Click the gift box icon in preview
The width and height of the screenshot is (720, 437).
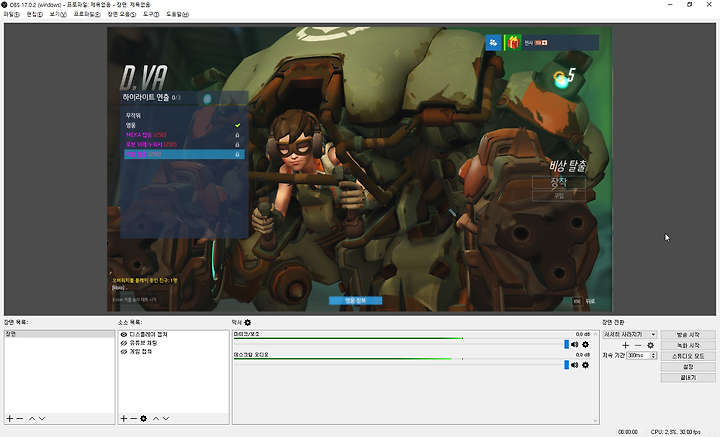(x=513, y=43)
